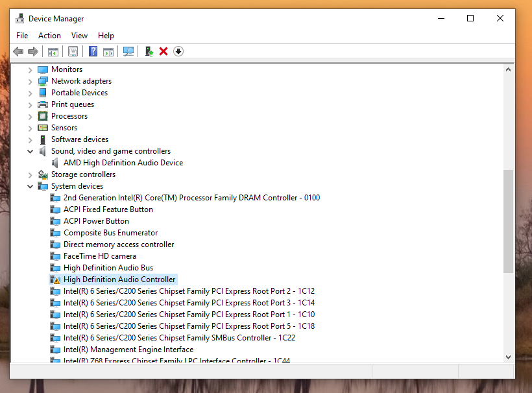Image resolution: width=532 pixels, height=393 pixels.
Task: Click the scrollbar down arrow
Action: 508,357
